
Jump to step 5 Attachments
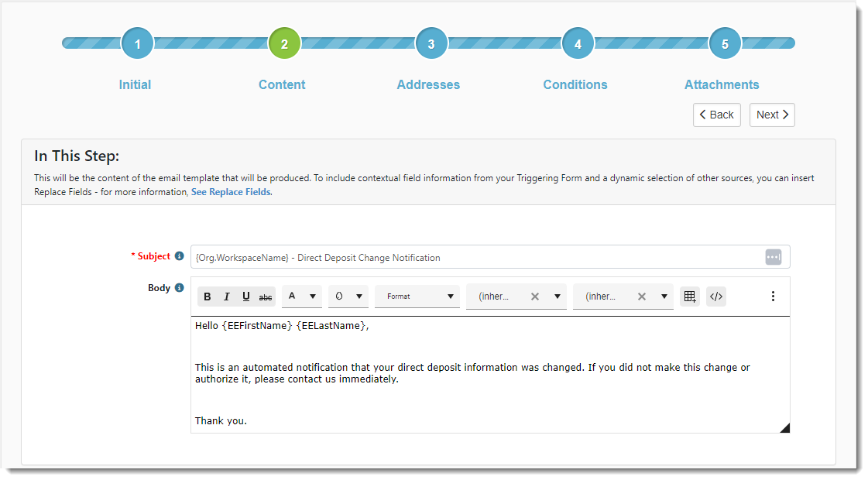(x=725, y=44)
